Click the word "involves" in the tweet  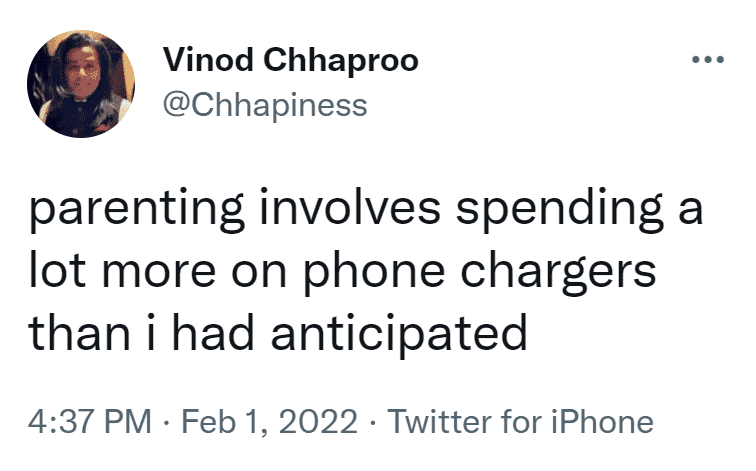[350, 208]
